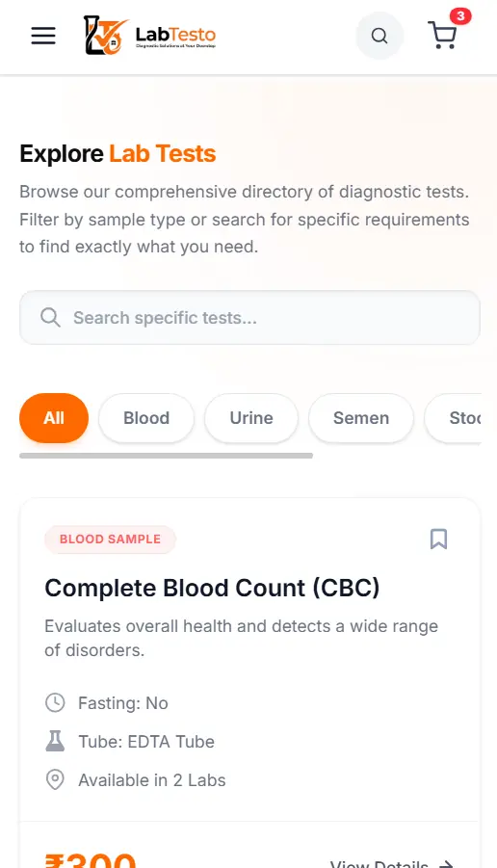
Task: Select the All filter chip
Action: [54, 418]
